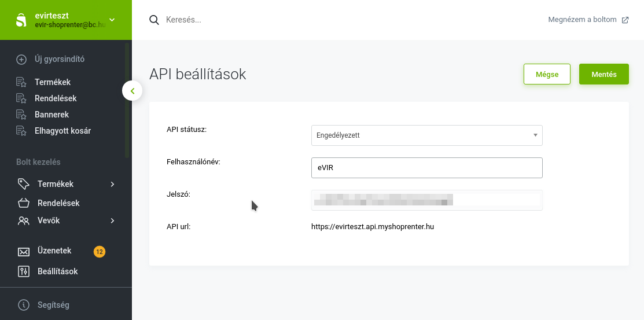The width and height of the screenshot is (644, 320).
Task: Click the plus icon for Új gyorsindító
Action: (21, 59)
